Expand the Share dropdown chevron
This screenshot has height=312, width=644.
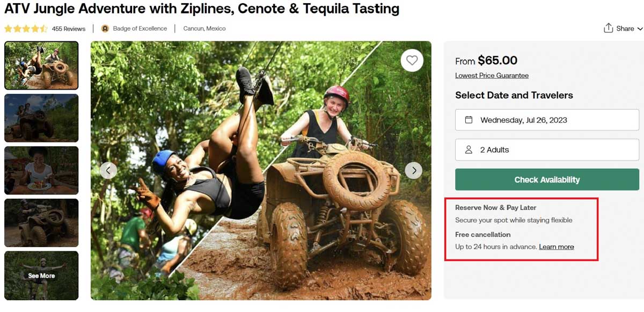tap(640, 28)
